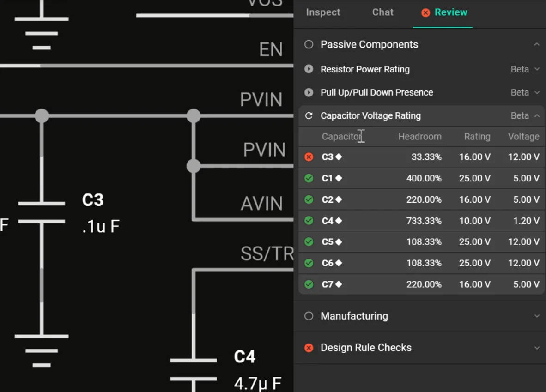The image size is (546, 392).
Task: Click the green check icon beside C1
Action: (309, 178)
